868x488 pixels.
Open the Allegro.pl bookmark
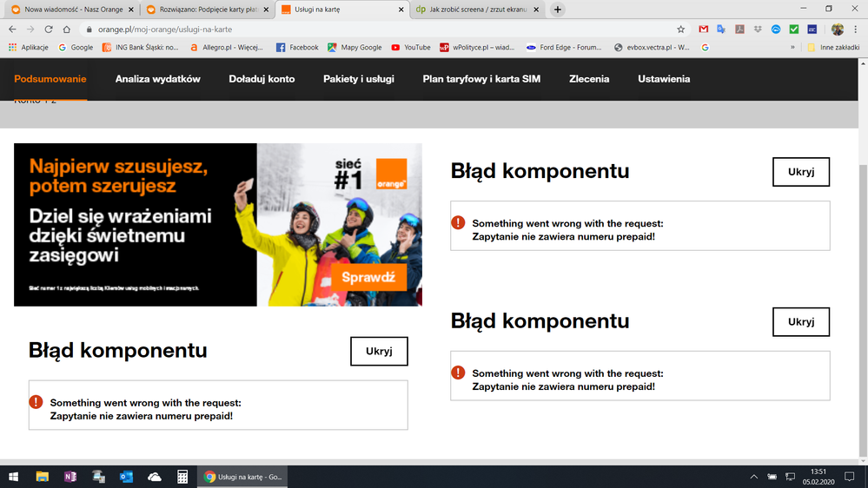[x=227, y=48]
